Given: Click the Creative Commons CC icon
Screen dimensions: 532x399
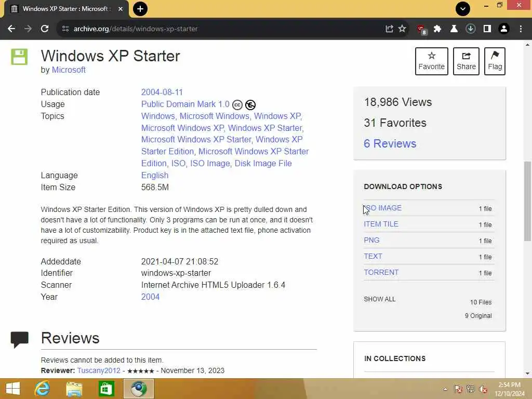Looking at the screenshot, I should click(237, 105).
